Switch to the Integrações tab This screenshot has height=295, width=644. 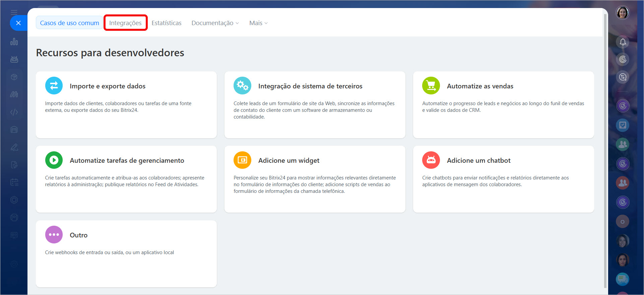125,23
